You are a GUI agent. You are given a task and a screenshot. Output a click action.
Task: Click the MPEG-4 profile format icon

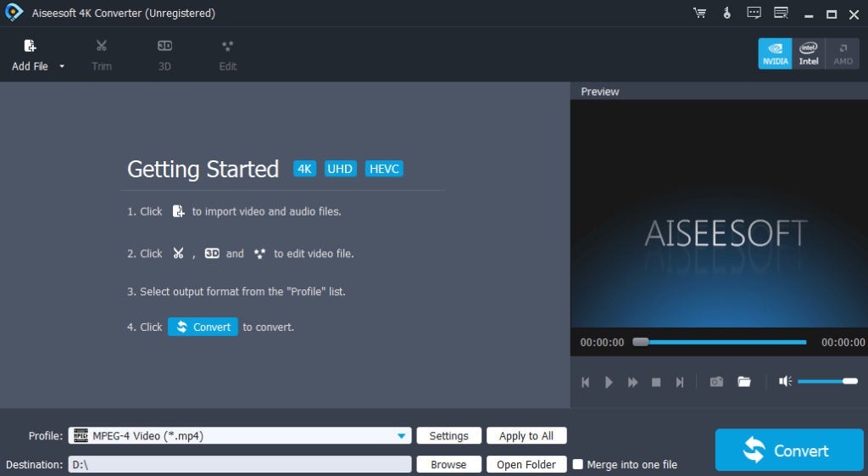(81, 435)
